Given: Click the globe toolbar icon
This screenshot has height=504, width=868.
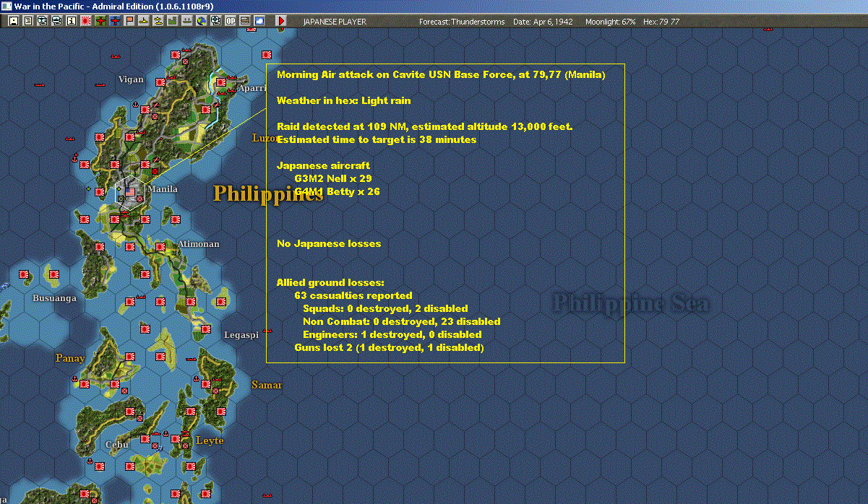Looking at the screenshot, I should point(201,21).
